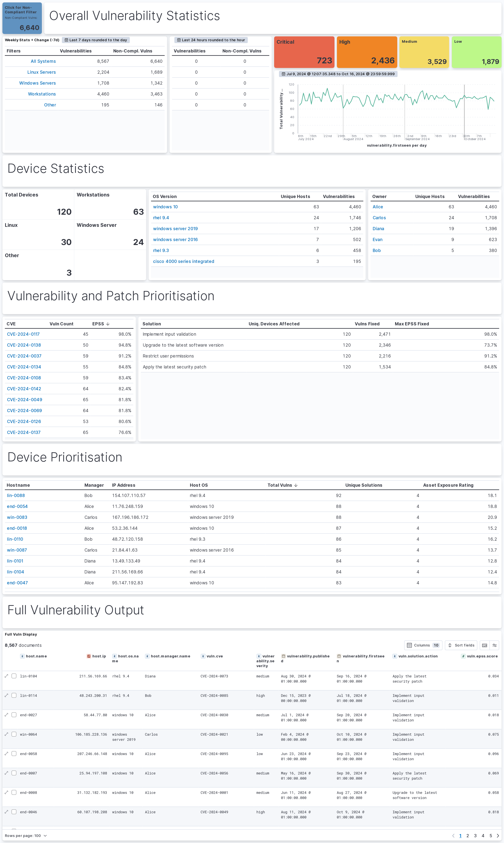Expand row details for end-0027 document

pos(7,715)
